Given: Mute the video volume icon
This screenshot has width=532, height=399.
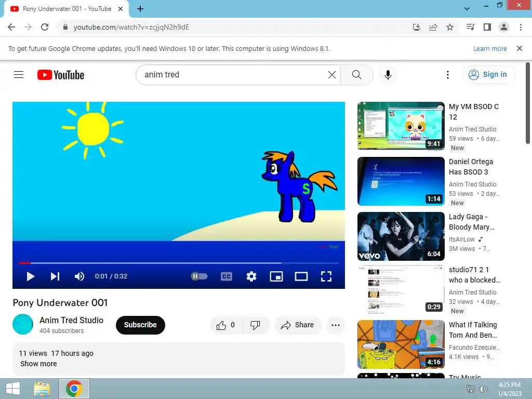Looking at the screenshot, I should (x=79, y=276).
